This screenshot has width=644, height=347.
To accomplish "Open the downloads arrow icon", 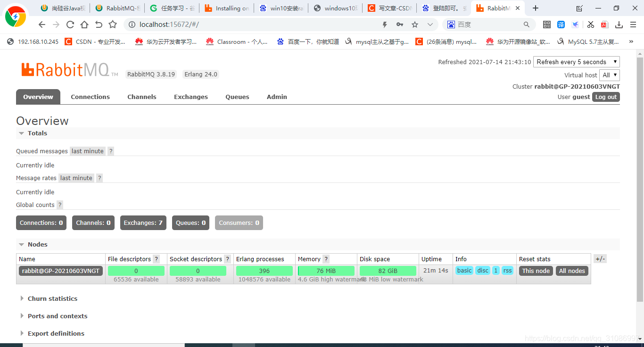I will tap(619, 25).
